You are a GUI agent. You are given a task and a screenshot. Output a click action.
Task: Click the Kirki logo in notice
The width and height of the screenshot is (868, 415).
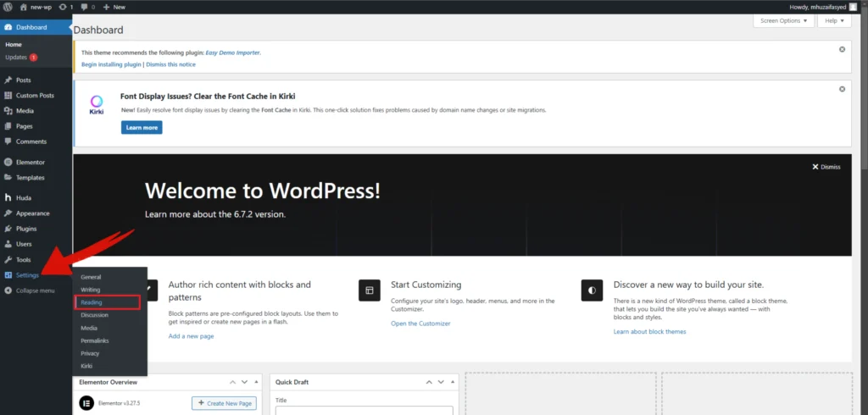click(x=97, y=104)
